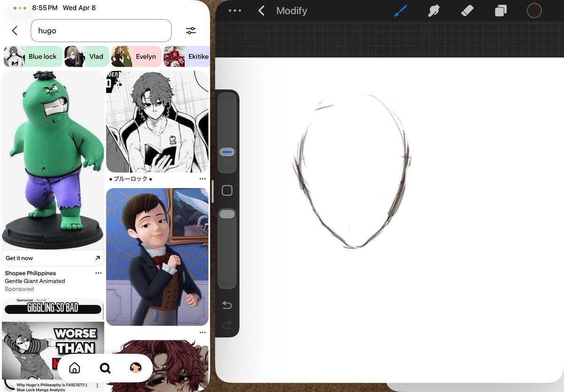
Task: Select the Vlad suggestion chip
Action: 86,56
